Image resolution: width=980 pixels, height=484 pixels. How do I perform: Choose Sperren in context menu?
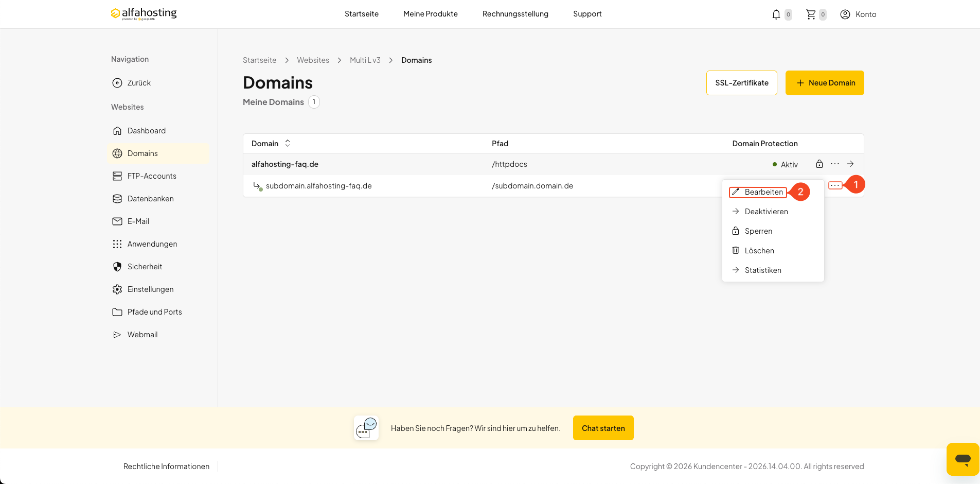click(773, 231)
